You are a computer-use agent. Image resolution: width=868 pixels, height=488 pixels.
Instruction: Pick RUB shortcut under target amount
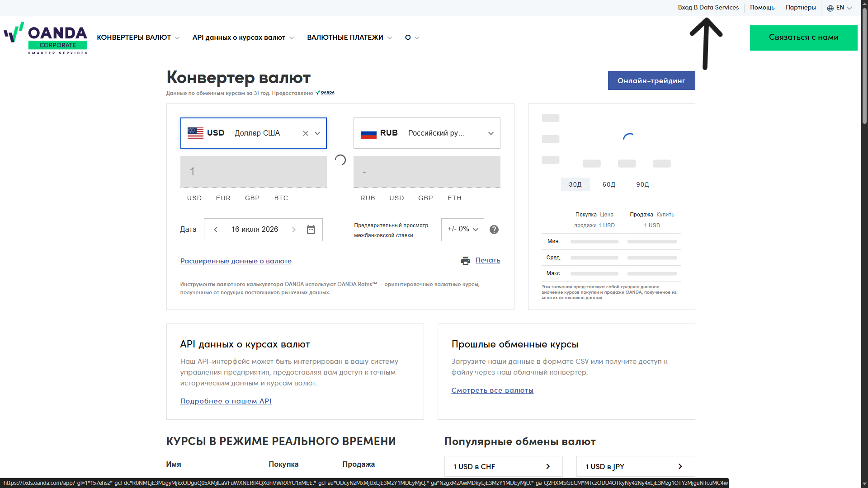[x=368, y=198]
